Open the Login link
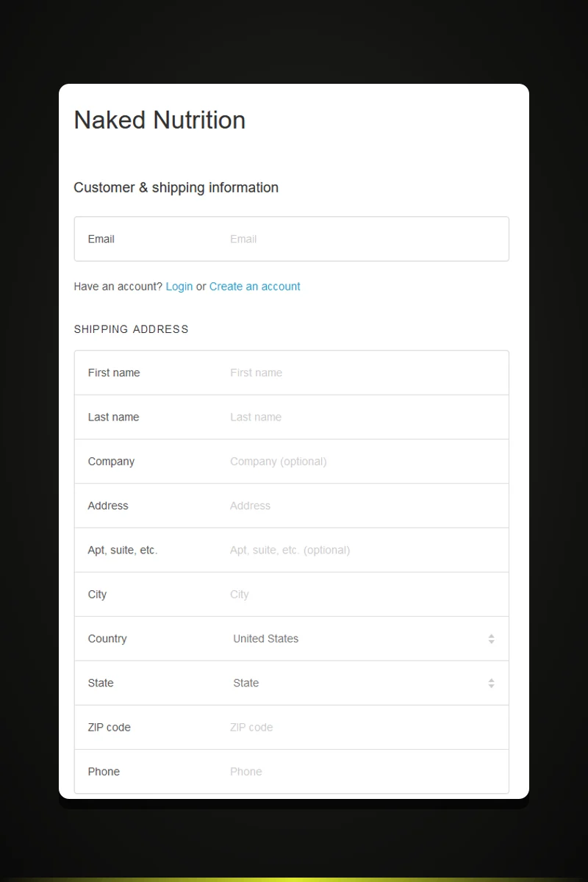The image size is (588, 882). click(x=179, y=287)
